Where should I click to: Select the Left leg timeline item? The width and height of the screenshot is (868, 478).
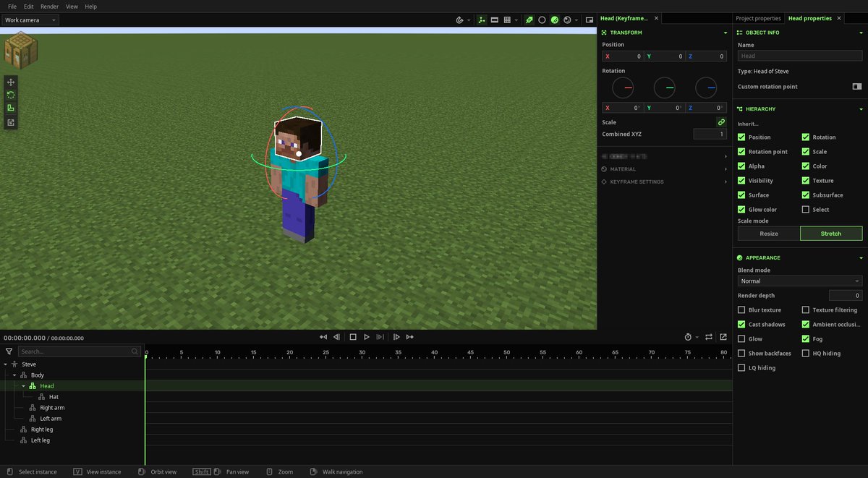pyautogui.click(x=40, y=440)
